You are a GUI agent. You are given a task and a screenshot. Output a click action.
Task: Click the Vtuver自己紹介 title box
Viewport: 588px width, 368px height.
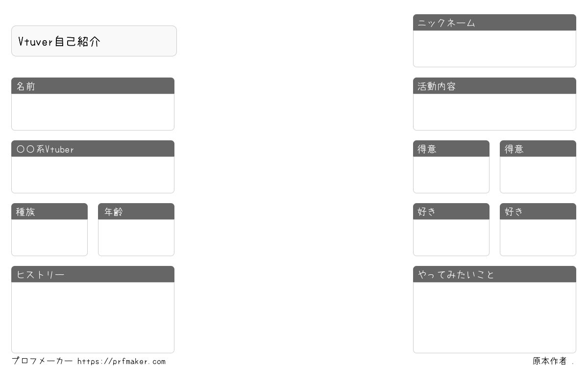(x=94, y=41)
